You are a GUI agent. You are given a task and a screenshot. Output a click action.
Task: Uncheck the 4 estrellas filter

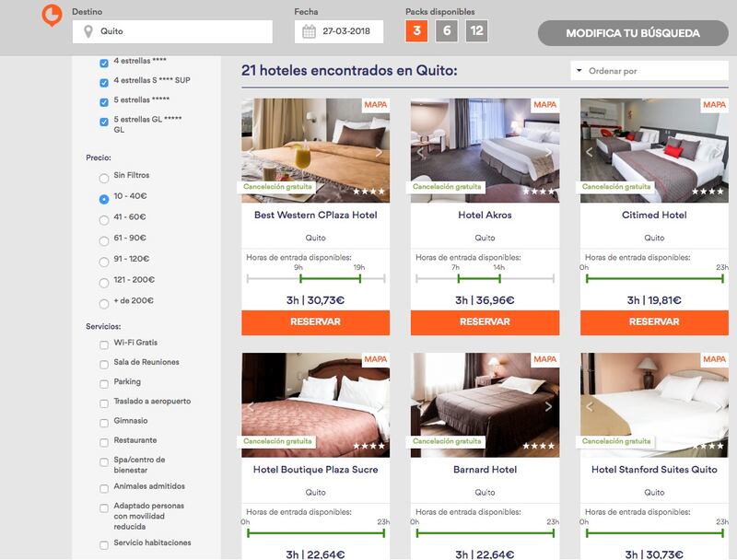pyautogui.click(x=104, y=63)
